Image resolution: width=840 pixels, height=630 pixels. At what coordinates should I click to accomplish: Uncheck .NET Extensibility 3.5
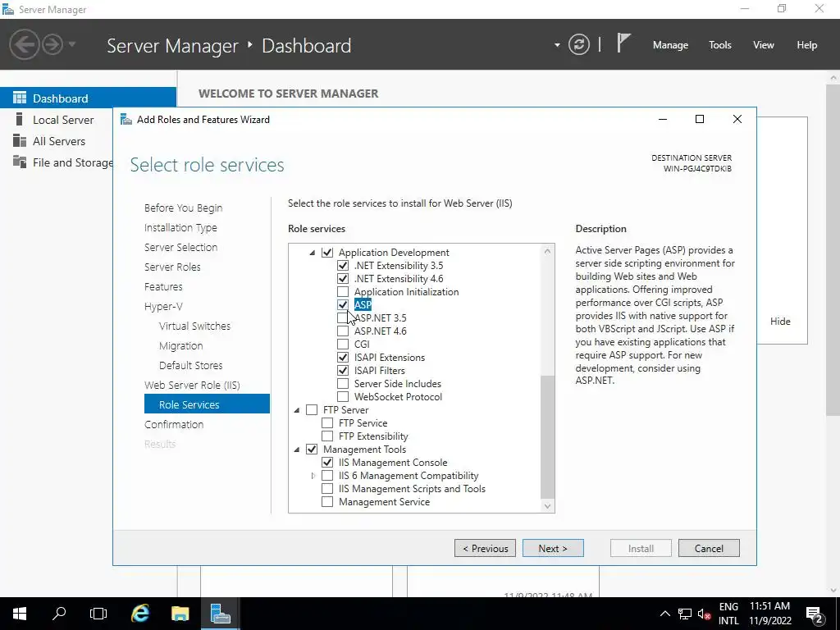point(343,266)
